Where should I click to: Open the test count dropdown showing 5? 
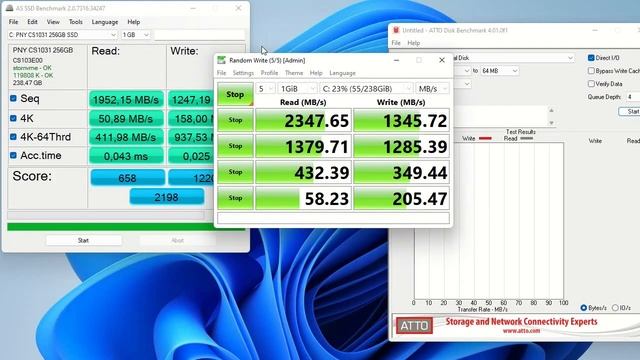point(265,89)
